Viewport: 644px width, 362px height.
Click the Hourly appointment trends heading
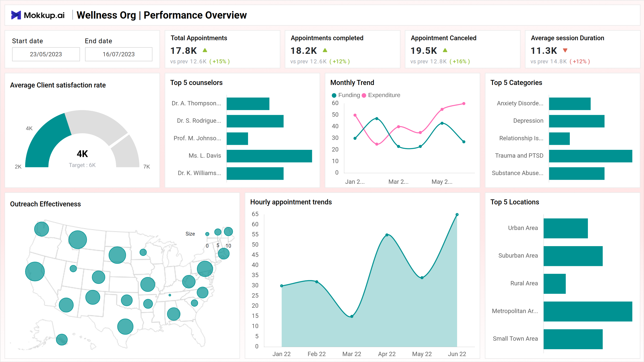[291, 202]
